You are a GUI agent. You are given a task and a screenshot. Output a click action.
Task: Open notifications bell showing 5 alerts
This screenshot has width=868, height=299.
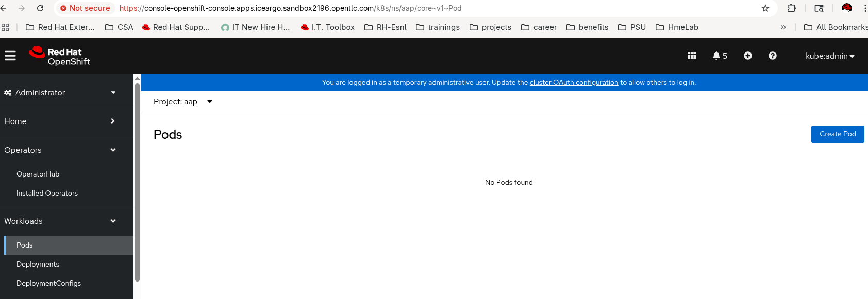[720, 56]
